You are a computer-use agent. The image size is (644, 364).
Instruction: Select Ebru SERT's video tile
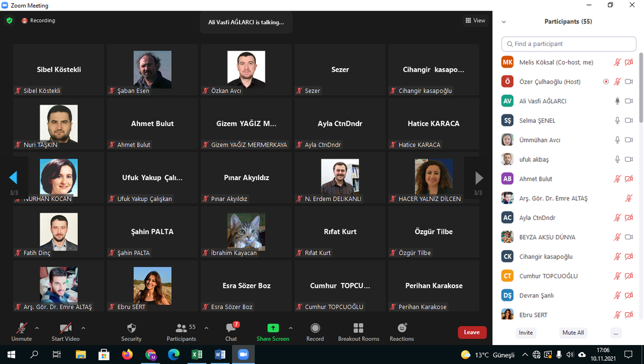coord(152,285)
